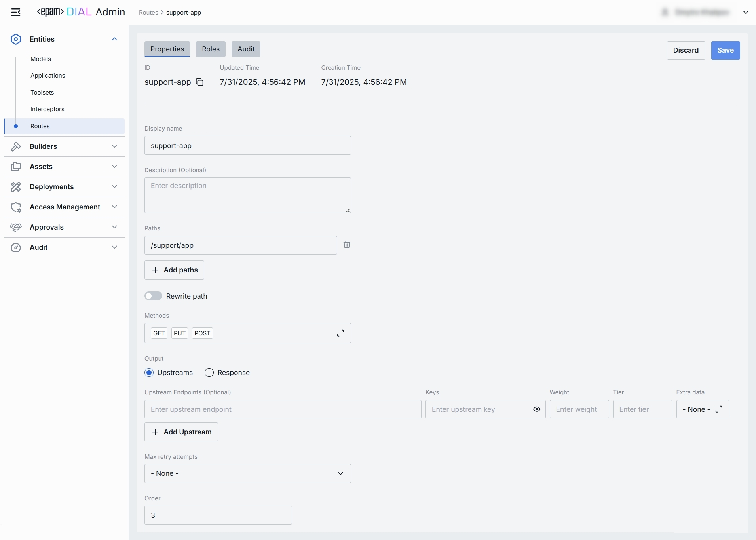Click the Deployments tools icon
The image size is (756, 540).
(16, 187)
